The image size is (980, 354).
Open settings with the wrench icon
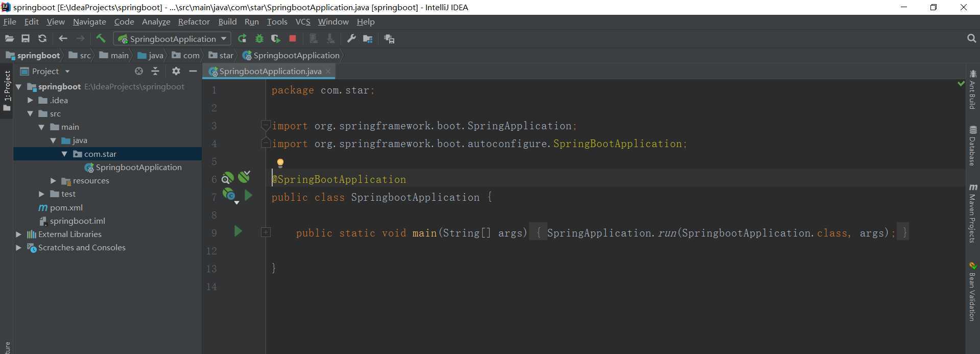pyautogui.click(x=351, y=39)
